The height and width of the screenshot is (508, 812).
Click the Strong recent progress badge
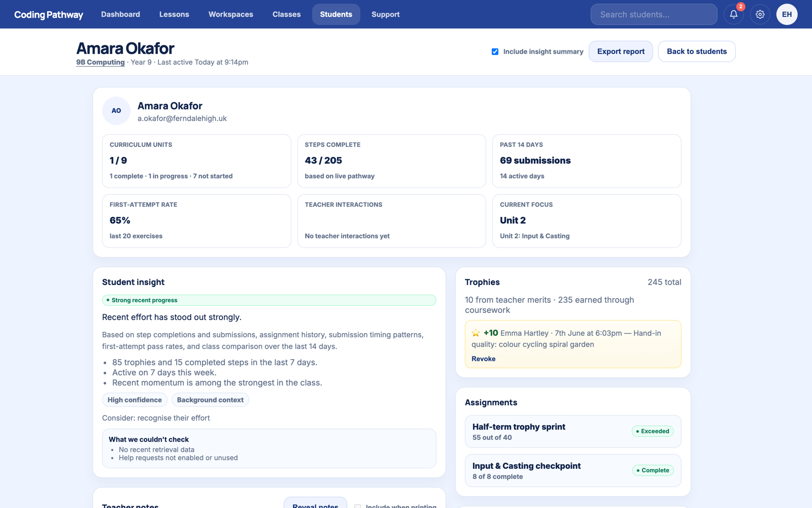[x=269, y=300]
